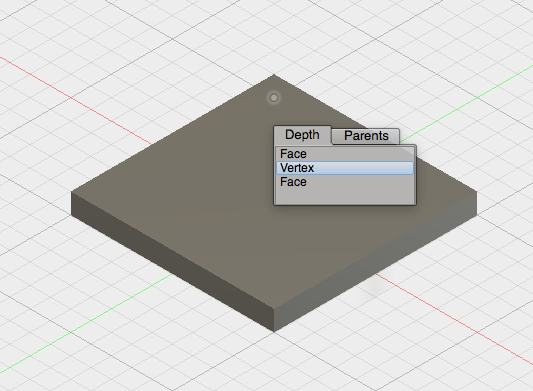The width and height of the screenshot is (533, 391).
Task: Click the topmost back corner vertex of the body
Action: click(274, 75)
